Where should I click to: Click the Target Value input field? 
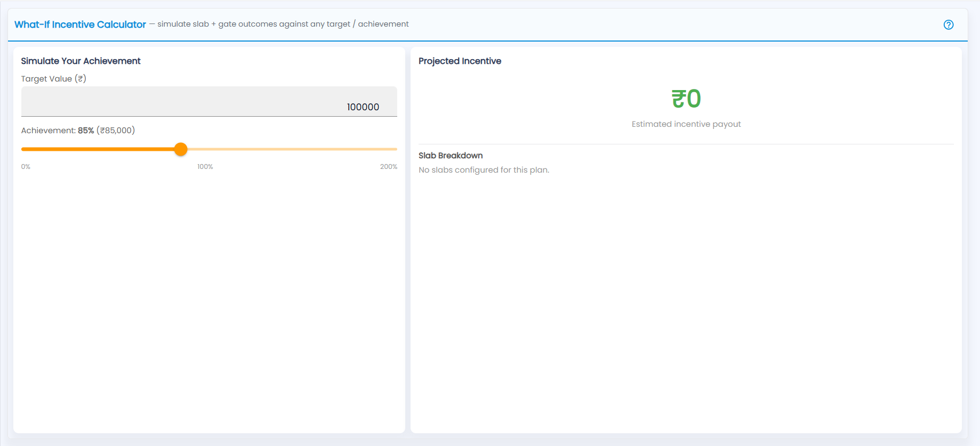(x=209, y=101)
